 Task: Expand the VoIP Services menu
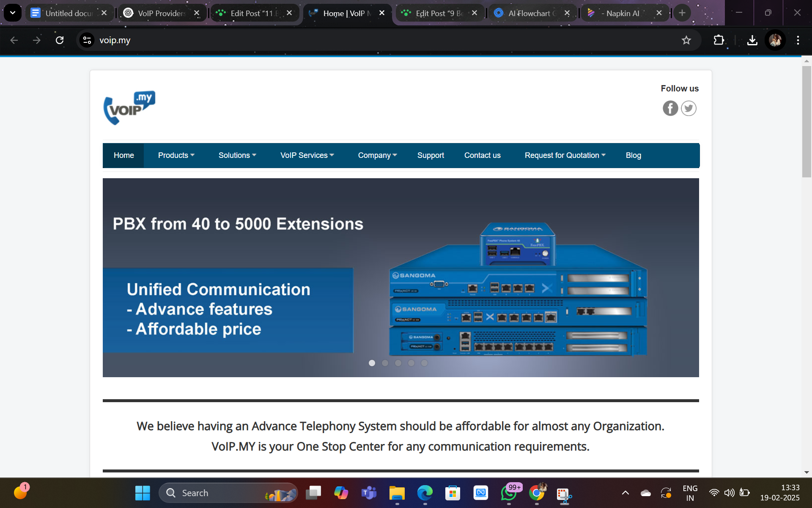307,155
